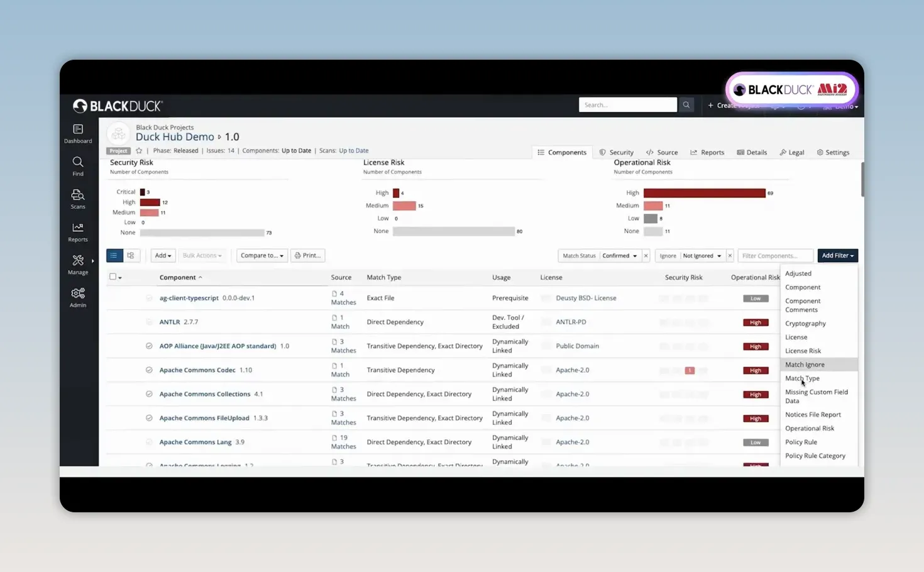Expand the Manage sidebar submenu arrow

click(93, 261)
